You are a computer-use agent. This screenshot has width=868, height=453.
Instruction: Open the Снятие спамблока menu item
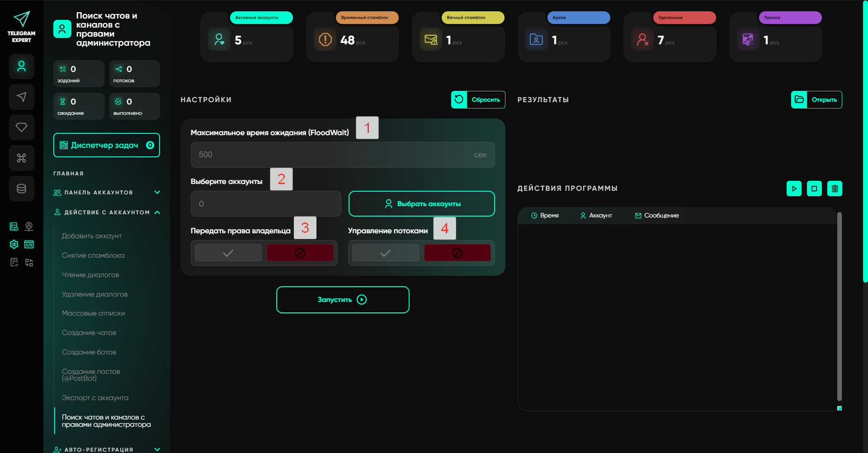(93, 255)
